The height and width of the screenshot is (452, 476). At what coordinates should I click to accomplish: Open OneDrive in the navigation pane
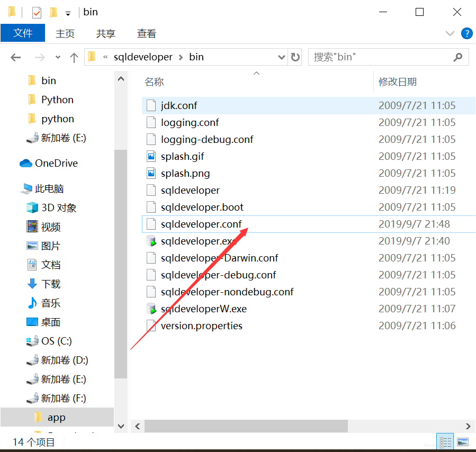(x=57, y=163)
